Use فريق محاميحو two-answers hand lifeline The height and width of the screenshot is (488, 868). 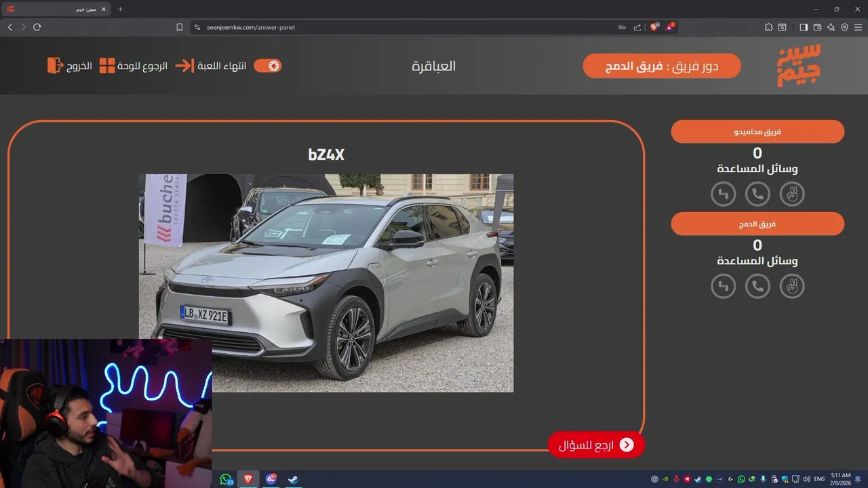coord(791,195)
